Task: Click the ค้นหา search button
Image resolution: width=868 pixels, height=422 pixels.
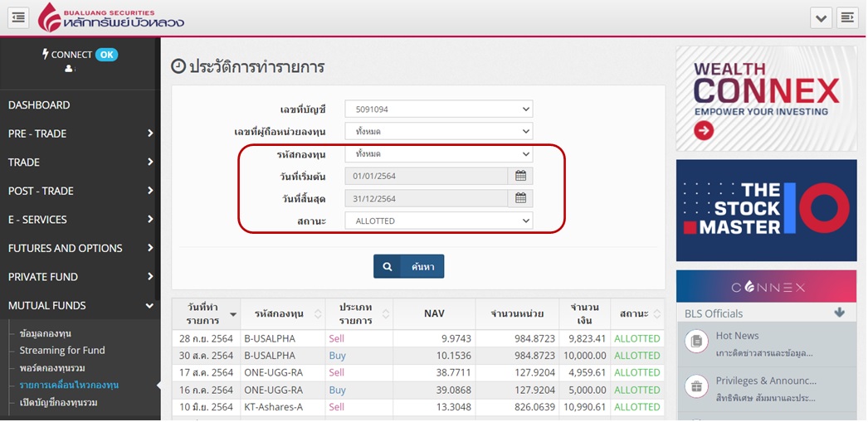Action: point(408,266)
